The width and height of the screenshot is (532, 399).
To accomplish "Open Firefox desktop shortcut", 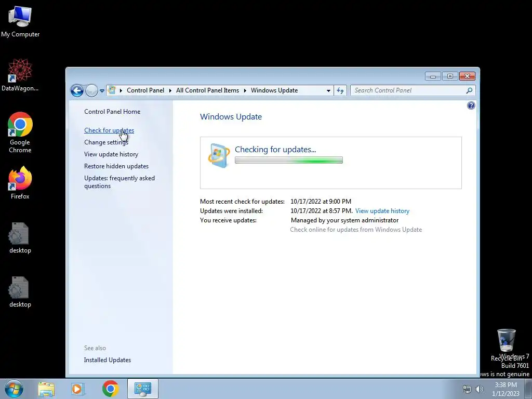I will tap(20, 182).
